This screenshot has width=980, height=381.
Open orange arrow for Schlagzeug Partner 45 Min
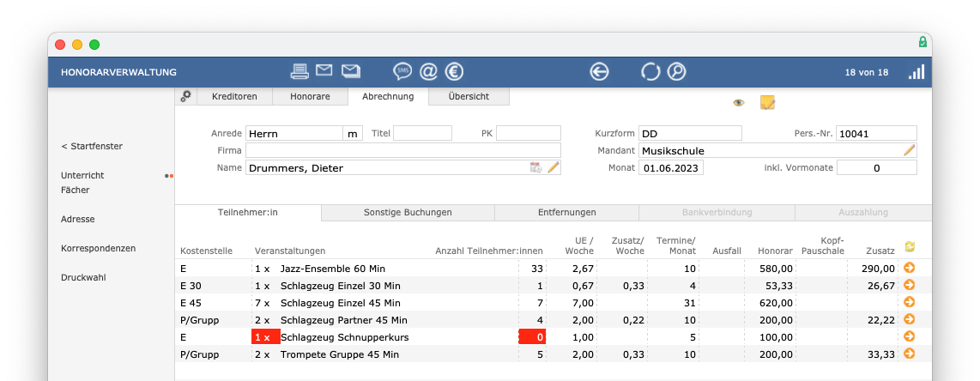point(910,319)
